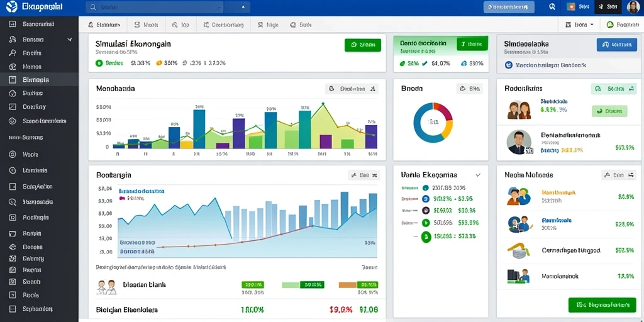Collapse the Uanla Ekogamas panel chevron
Image resolution: width=644 pixels, height=322 pixels.
pyautogui.click(x=478, y=175)
